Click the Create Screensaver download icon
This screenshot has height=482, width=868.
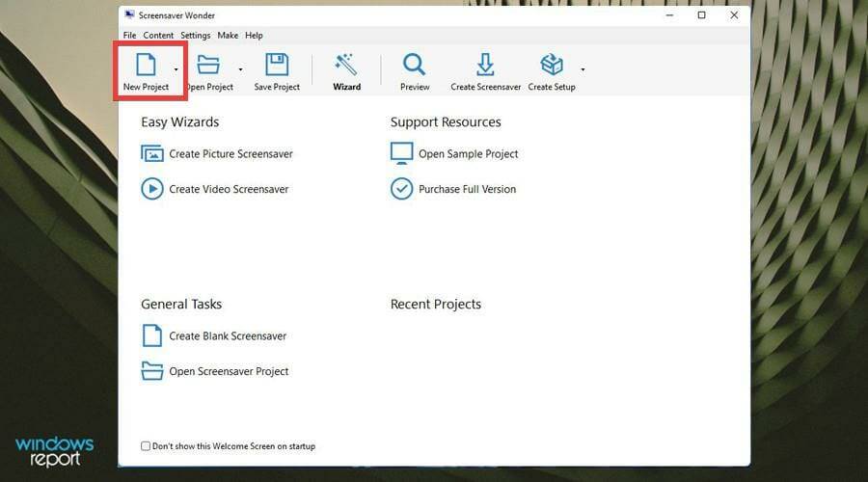click(x=485, y=65)
